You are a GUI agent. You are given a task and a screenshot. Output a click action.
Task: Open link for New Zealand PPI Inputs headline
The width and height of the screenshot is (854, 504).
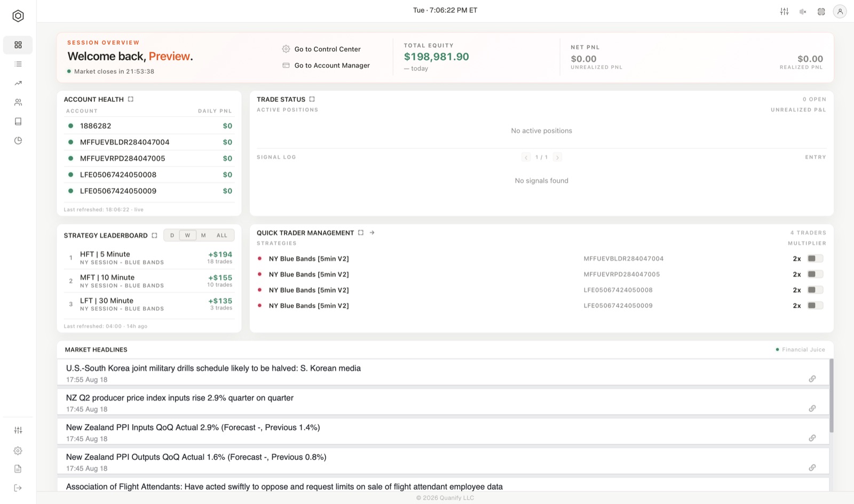812,438
